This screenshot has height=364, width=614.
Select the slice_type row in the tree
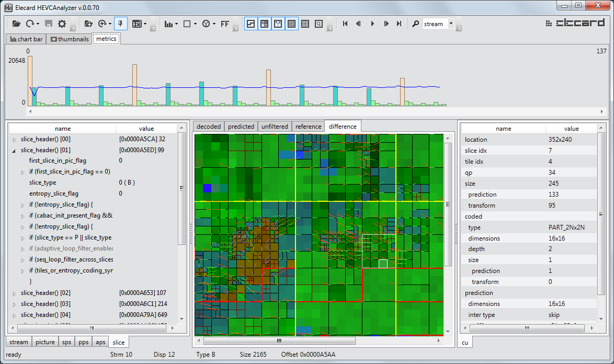(x=93, y=183)
